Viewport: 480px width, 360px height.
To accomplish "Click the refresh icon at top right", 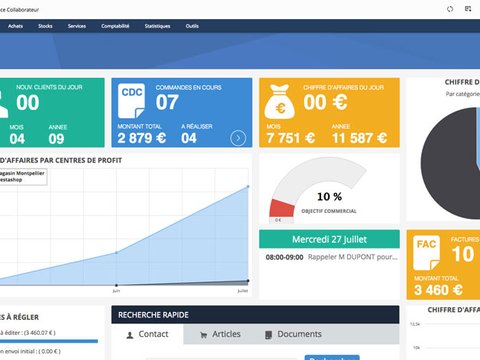I will coord(450,9).
